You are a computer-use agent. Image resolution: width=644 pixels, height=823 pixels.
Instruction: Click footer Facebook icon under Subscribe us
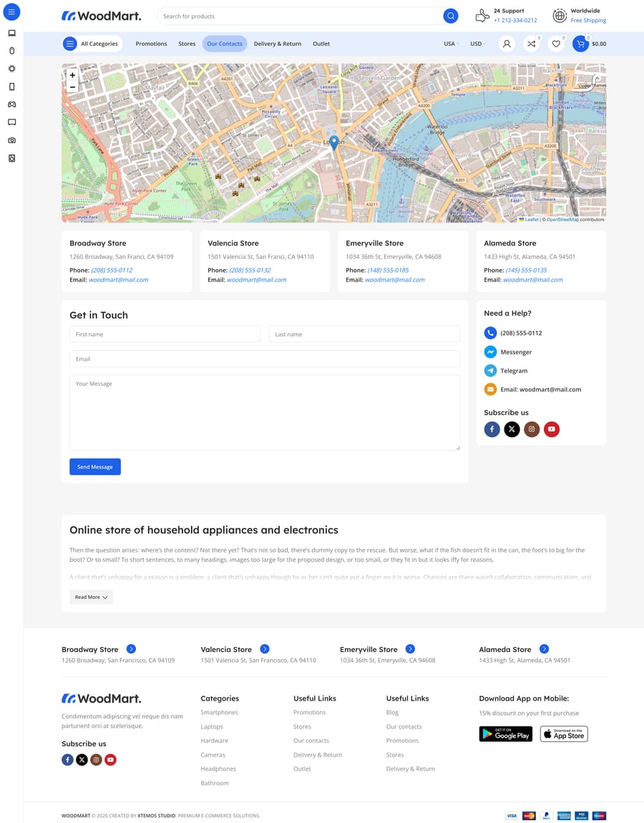pos(68,759)
